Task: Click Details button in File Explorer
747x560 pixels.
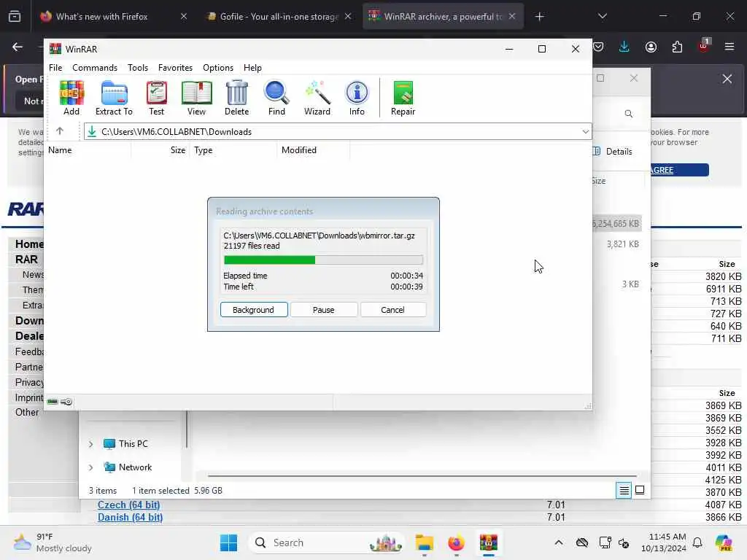Action: tap(612, 152)
